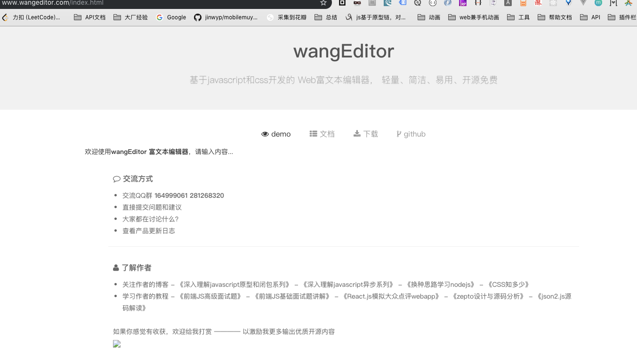Click the address bar URL
The width and height of the screenshot is (637, 364).
pos(52,3)
